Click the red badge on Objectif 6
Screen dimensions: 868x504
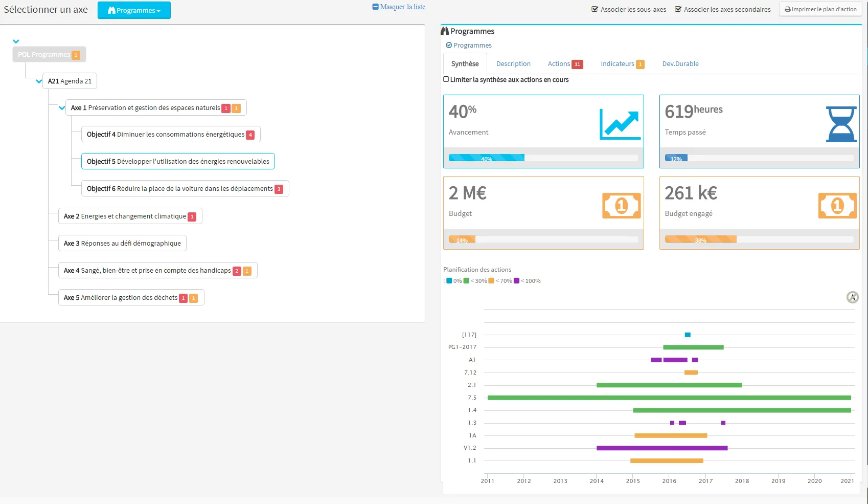tap(279, 189)
